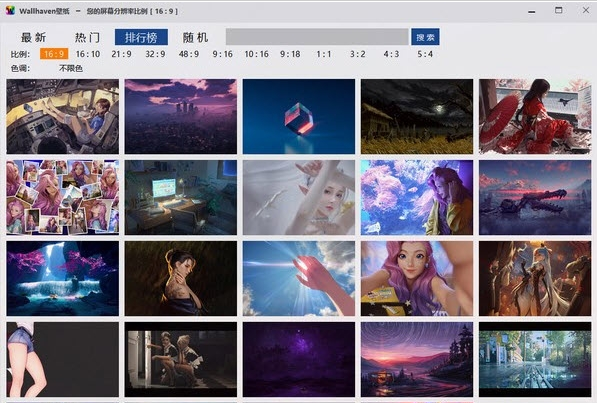
Task: Choose the 1:1 square ratio
Action: coord(324,54)
